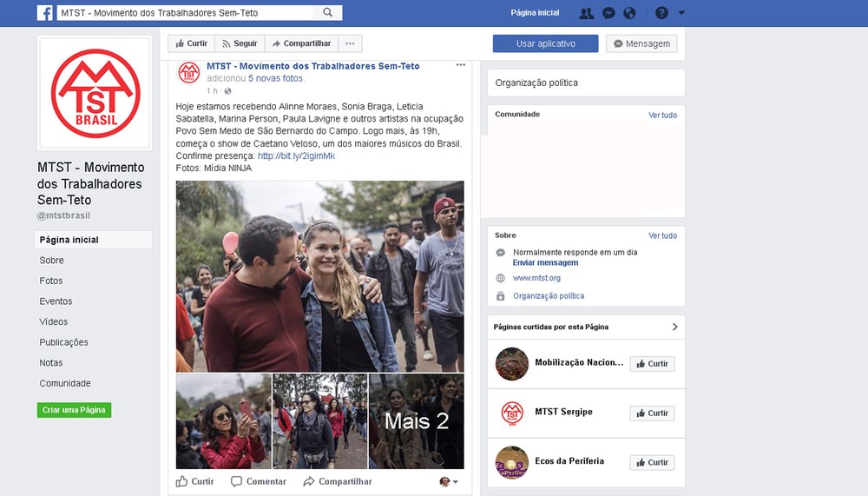
Task: Focus the Facebook search field
Action: click(187, 13)
